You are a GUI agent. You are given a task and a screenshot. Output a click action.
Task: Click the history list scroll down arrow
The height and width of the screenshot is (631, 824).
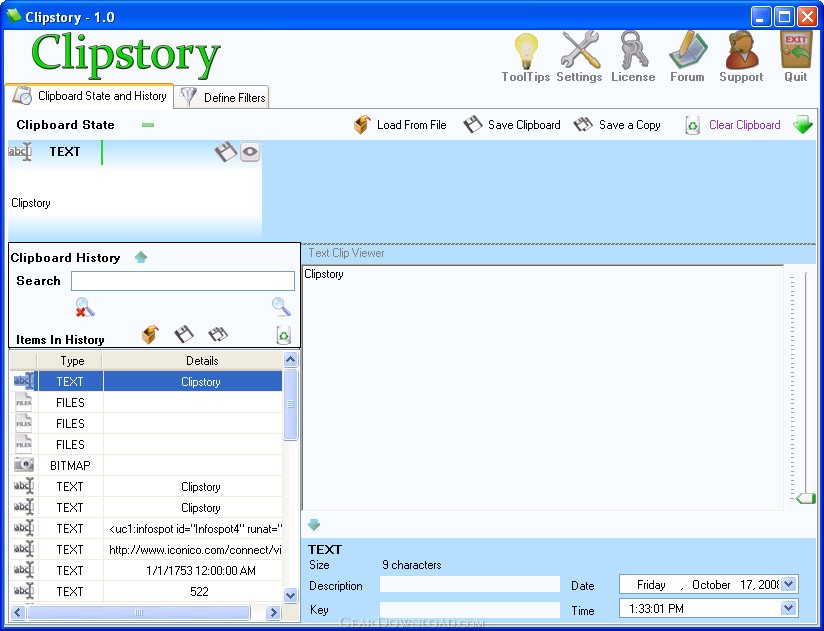(290, 595)
